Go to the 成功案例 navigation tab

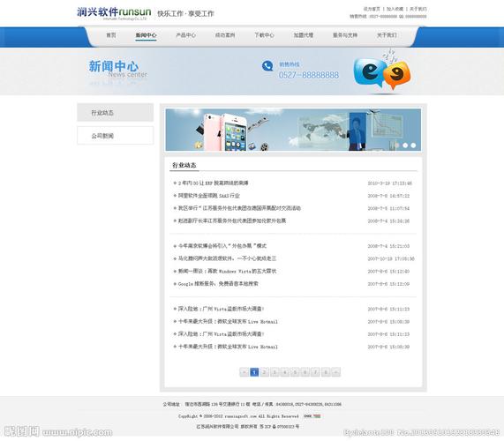point(225,35)
